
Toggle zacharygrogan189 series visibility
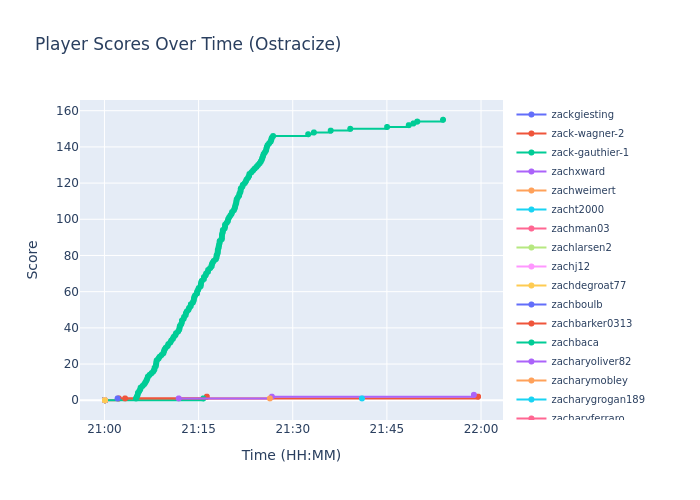coord(597,400)
